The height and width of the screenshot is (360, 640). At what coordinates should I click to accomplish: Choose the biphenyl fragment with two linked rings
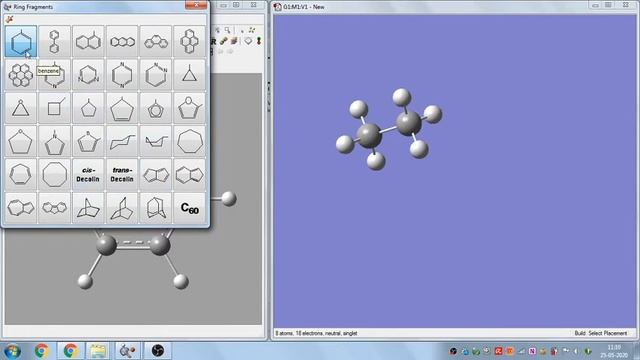point(54,42)
